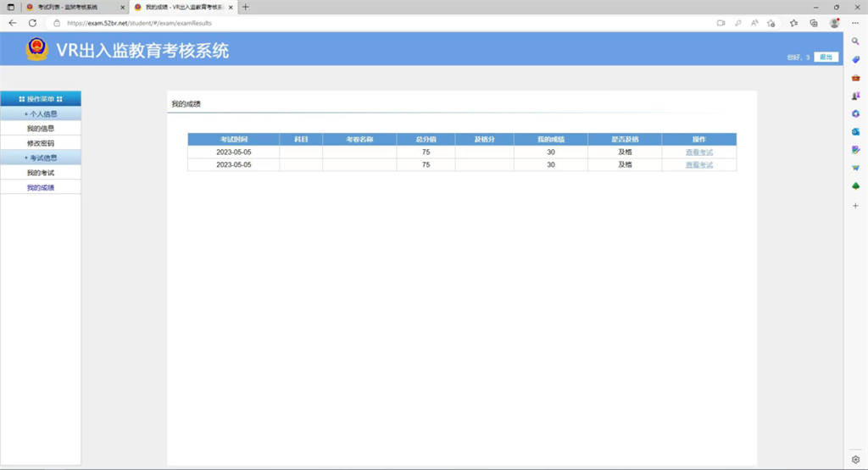Click the police badge logo in header
Image resolution: width=868 pixels, height=470 pixels.
37,49
